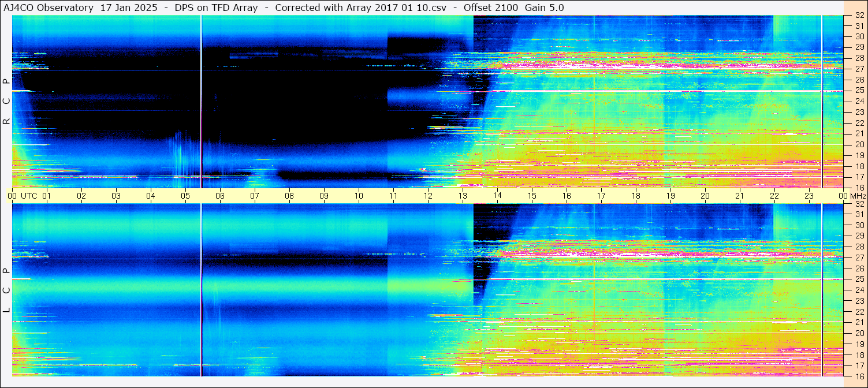
Task: Select the 05 hour tick label
Action: point(185,196)
